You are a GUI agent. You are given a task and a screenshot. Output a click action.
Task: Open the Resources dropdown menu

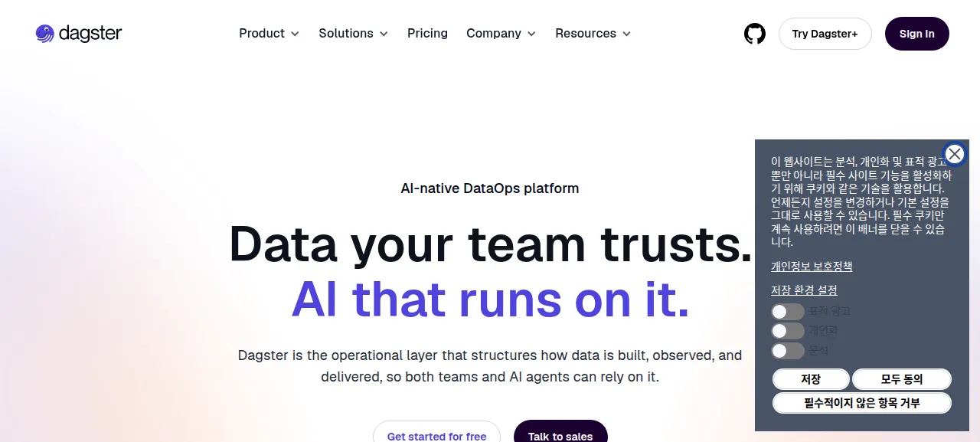tap(593, 34)
